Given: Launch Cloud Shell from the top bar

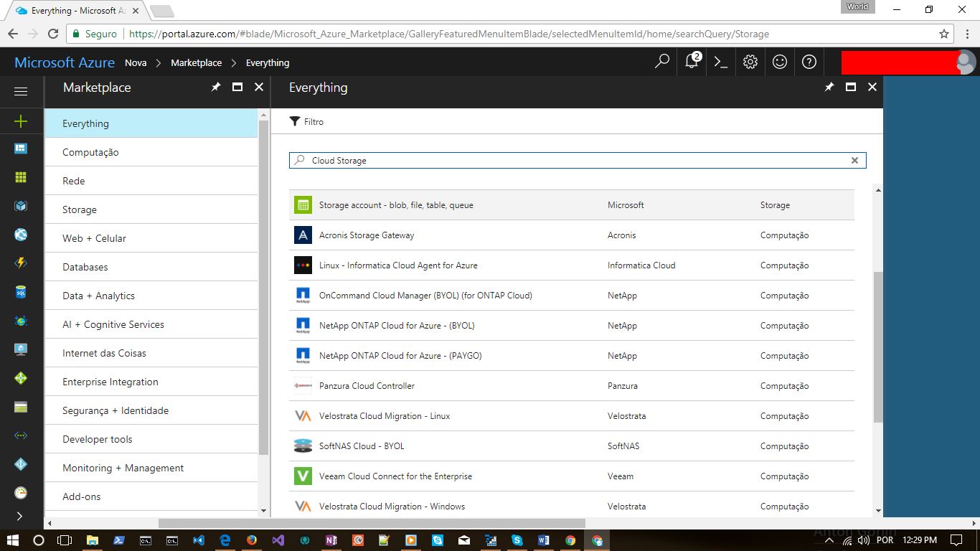Looking at the screenshot, I should click(721, 62).
